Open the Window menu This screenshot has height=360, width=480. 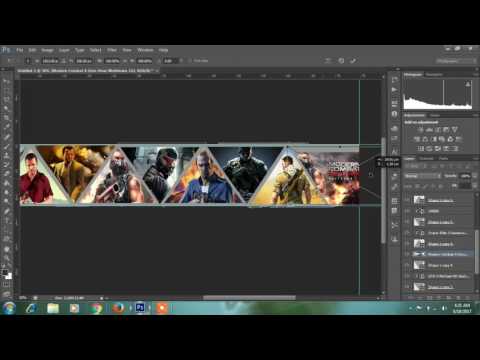(x=145, y=50)
